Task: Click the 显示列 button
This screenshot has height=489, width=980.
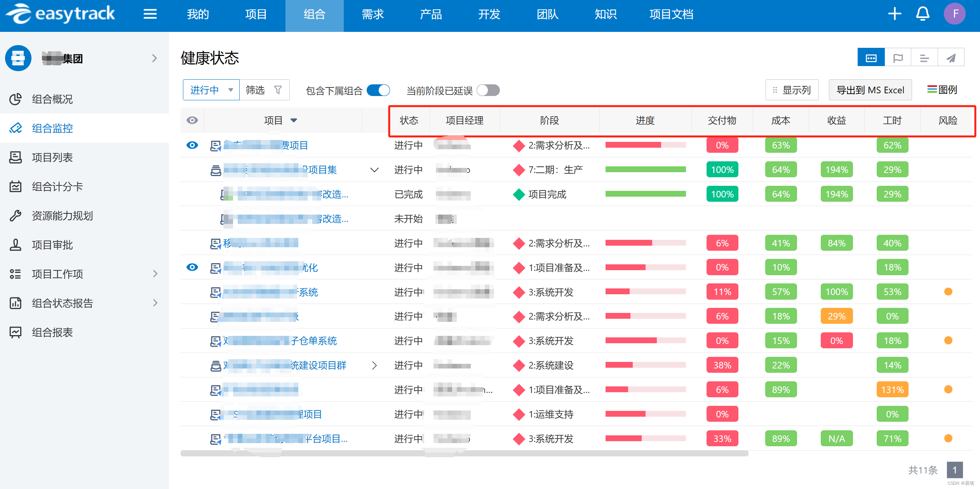Action: coord(792,90)
